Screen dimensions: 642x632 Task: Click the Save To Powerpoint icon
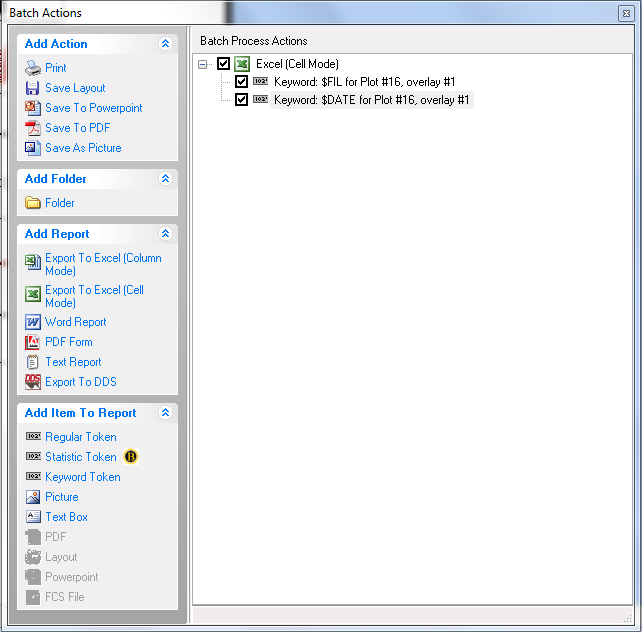33,108
